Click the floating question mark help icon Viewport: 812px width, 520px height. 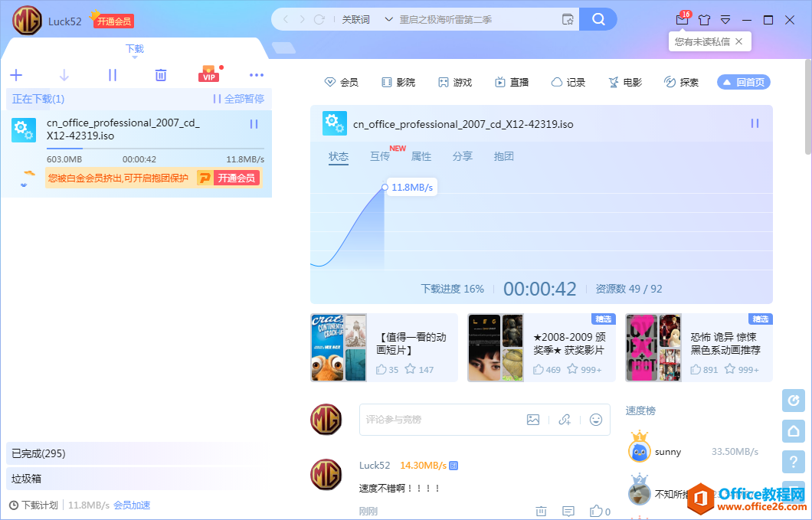click(793, 462)
